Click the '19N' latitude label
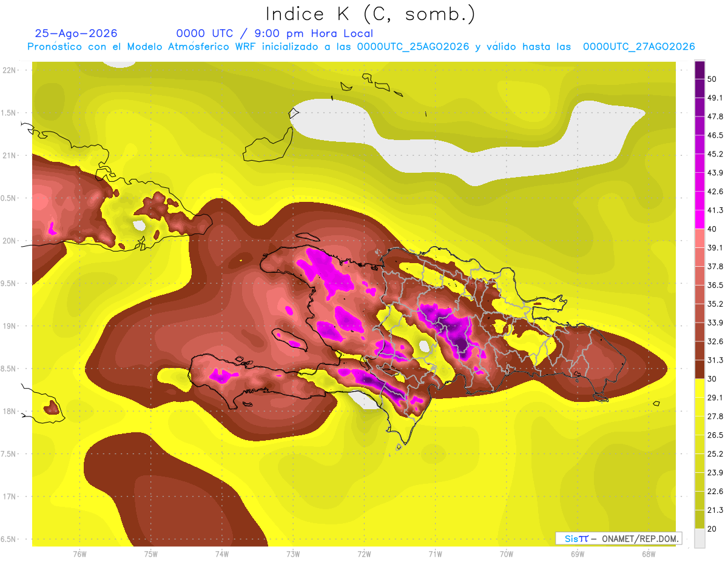Image resolution: width=728 pixels, height=562 pixels. tap(9, 326)
